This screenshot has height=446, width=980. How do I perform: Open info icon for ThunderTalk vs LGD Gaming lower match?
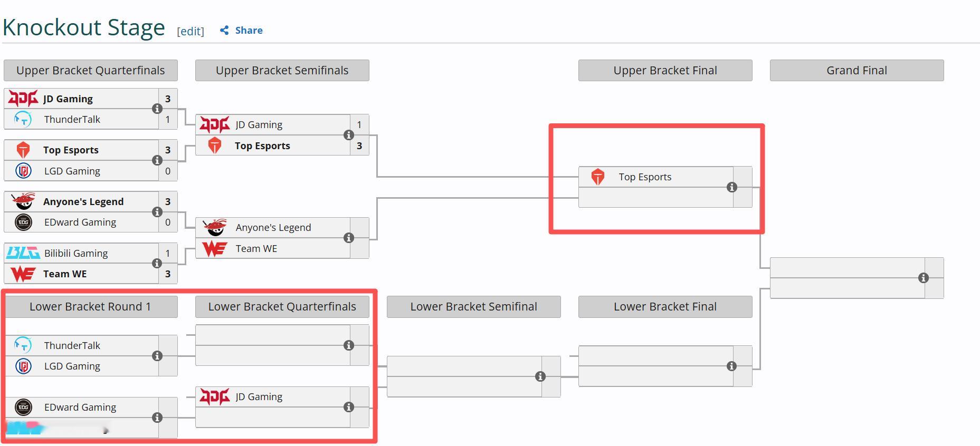(x=157, y=356)
